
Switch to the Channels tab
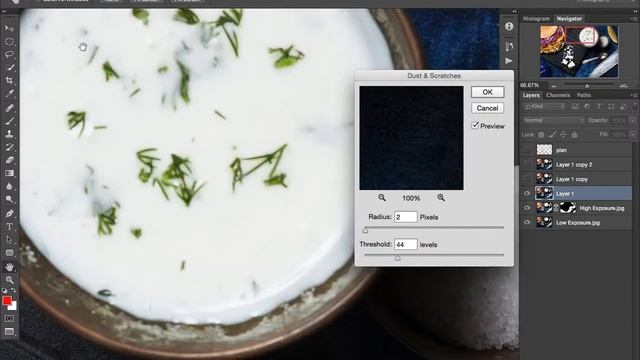(x=558, y=95)
